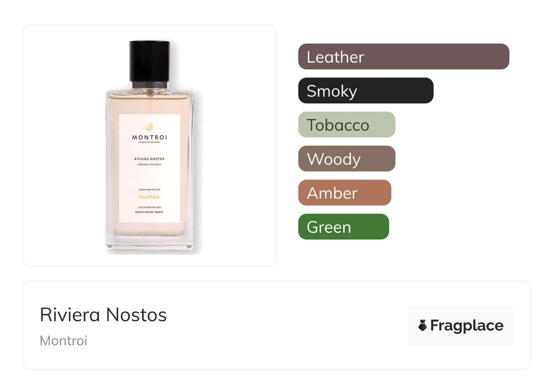The image size is (553, 392).
Task: Select the Smoky accord bar
Action: click(x=366, y=91)
